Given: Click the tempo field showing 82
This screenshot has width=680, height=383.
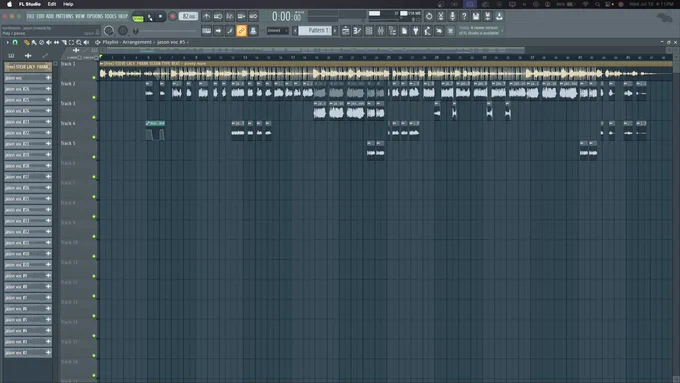Looking at the screenshot, I should point(189,16).
